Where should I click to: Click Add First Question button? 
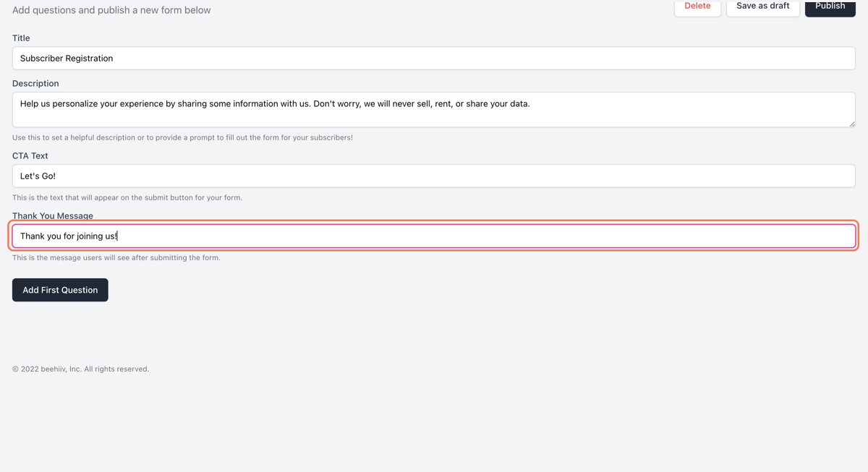click(x=60, y=290)
